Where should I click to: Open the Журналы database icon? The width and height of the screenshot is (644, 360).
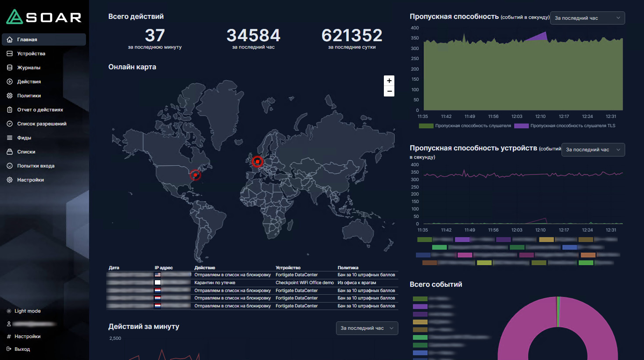tap(10, 68)
